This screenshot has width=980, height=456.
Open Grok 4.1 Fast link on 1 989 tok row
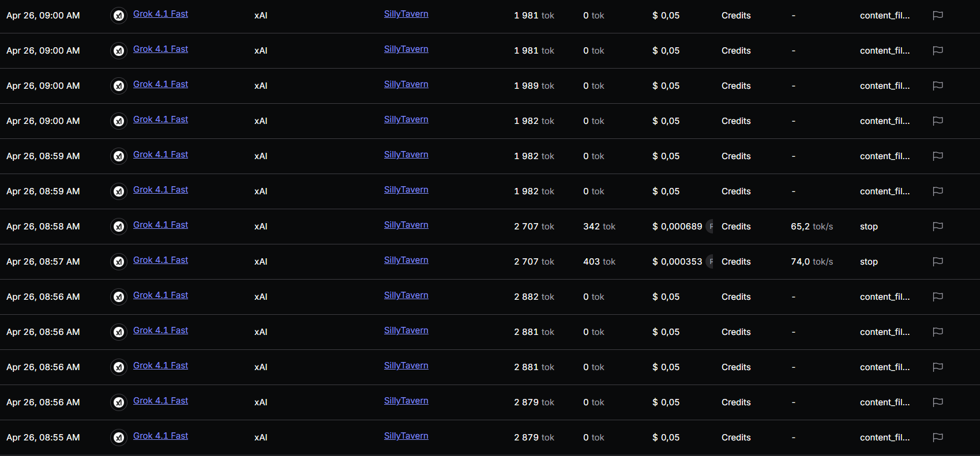[x=160, y=84]
